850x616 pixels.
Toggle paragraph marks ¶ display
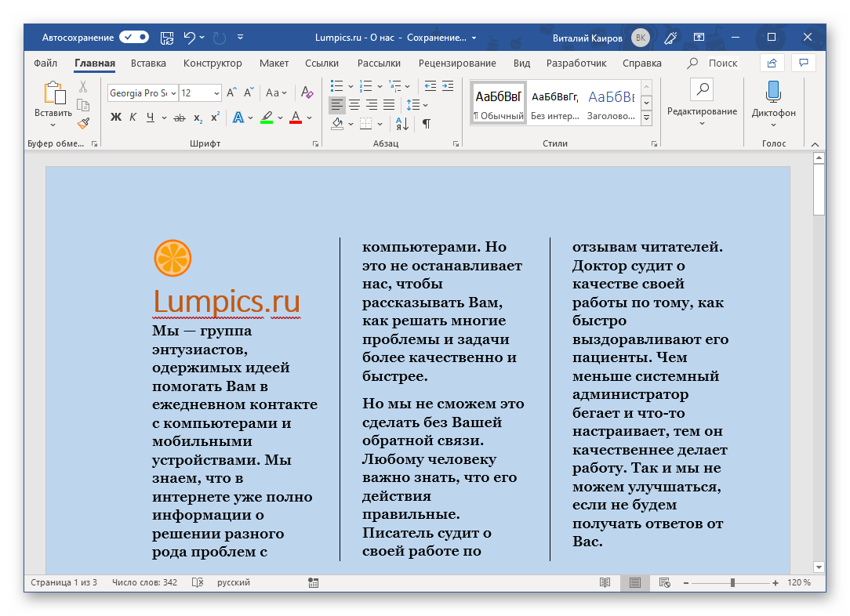coord(427,123)
